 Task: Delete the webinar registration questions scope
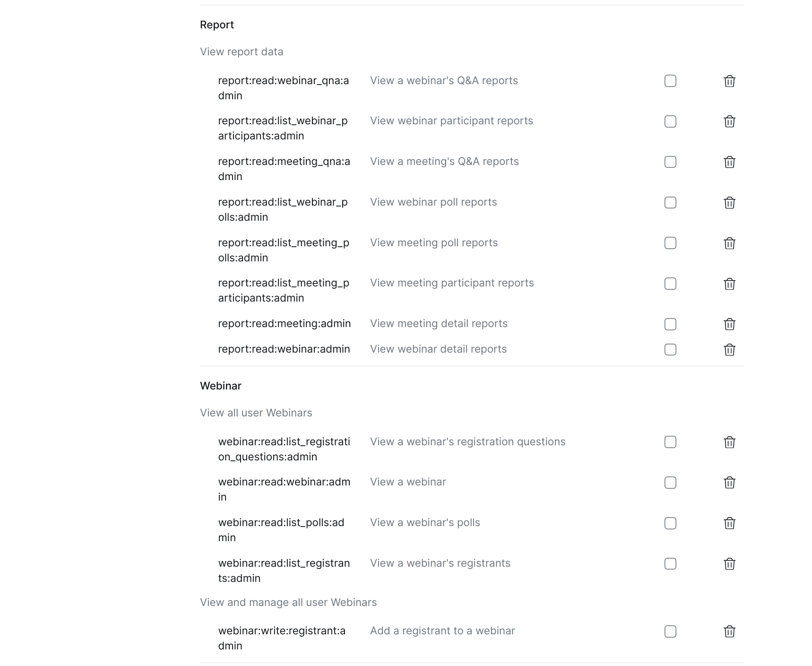(x=729, y=442)
